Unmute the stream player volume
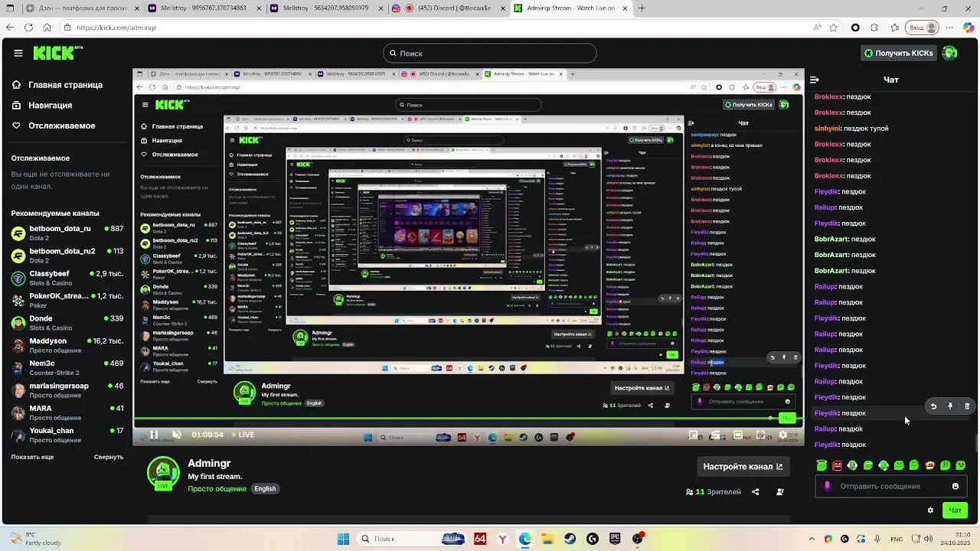This screenshot has height=551, width=980. (177, 435)
